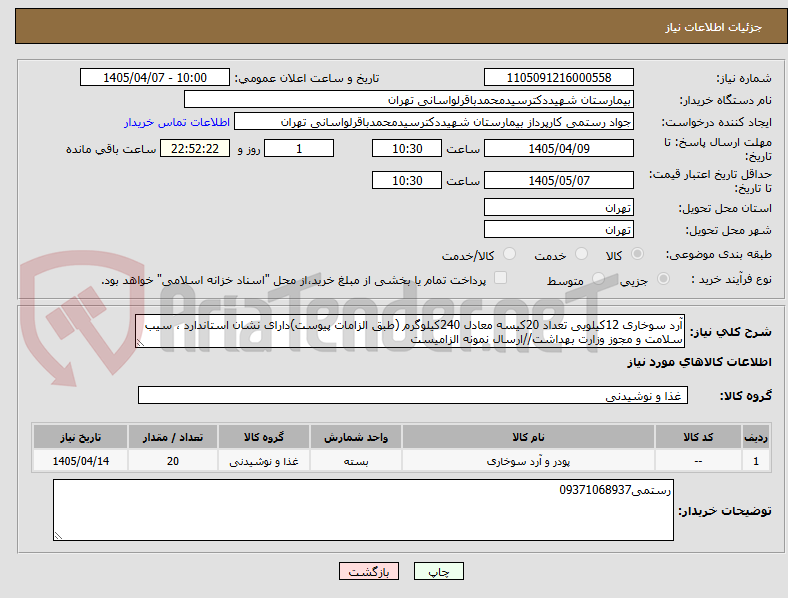Click the price validity date 1405/05/07
Screen dimensions: 788x598
(x=559, y=180)
